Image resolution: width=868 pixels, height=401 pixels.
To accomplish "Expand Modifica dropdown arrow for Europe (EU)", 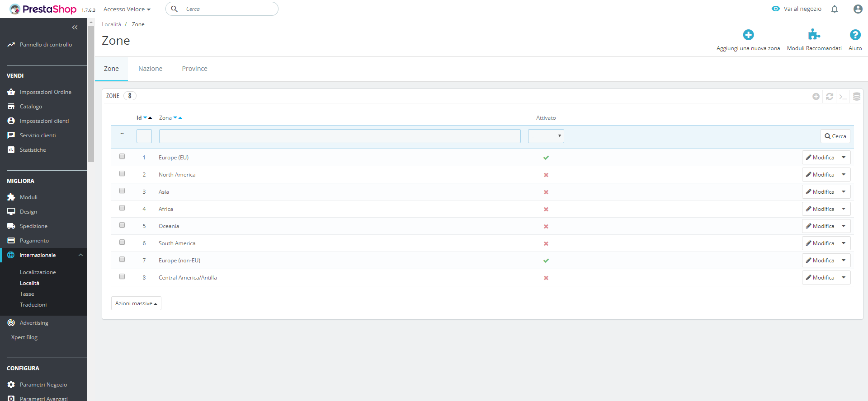I will (844, 158).
